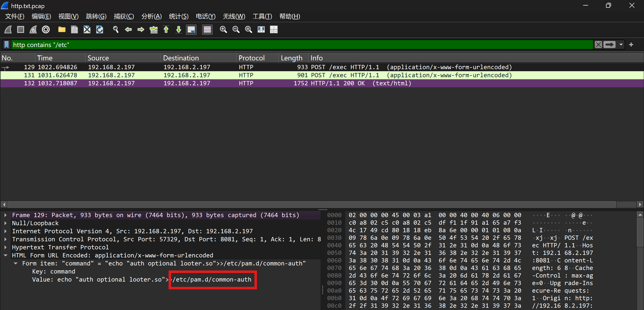Go to a specified packet
Viewport: 644px width, 310px height.
154,30
